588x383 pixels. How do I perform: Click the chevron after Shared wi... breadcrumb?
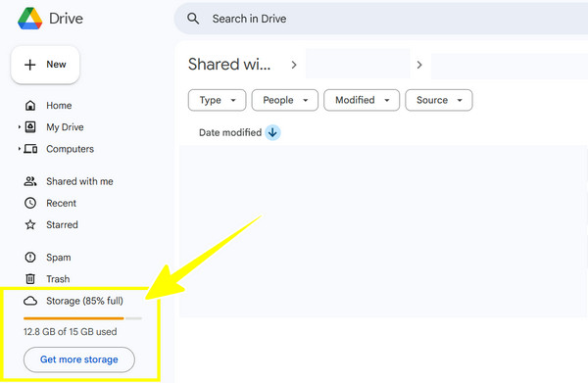coord(294,65)
